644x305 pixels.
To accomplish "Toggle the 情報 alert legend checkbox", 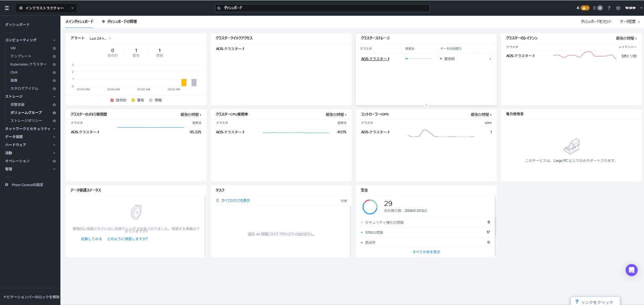I will pyautogui.click(x=151, y=100).
